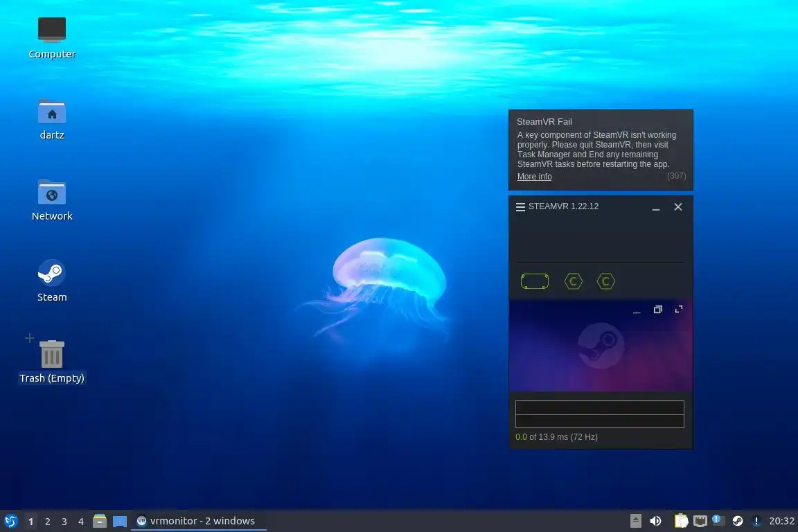798x532 pixels.
Task: Close the SteamVR 1.22.12 window
Action: tap(678, 206)
